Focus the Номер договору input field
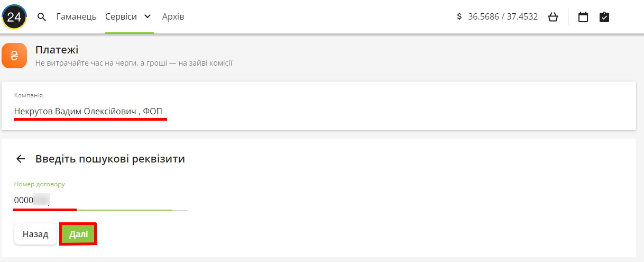Screen dimensions: 644x262 click(100, 200)
